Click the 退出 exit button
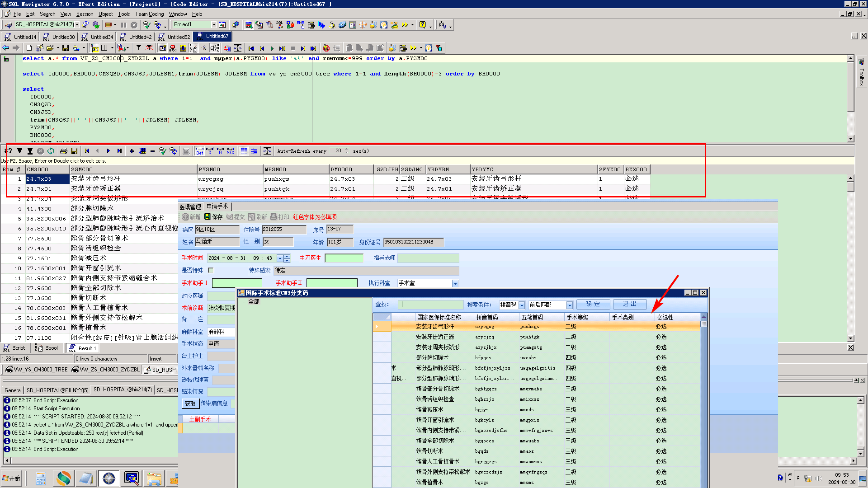Viewport: 868px width, 488px height. click(629, 304)
